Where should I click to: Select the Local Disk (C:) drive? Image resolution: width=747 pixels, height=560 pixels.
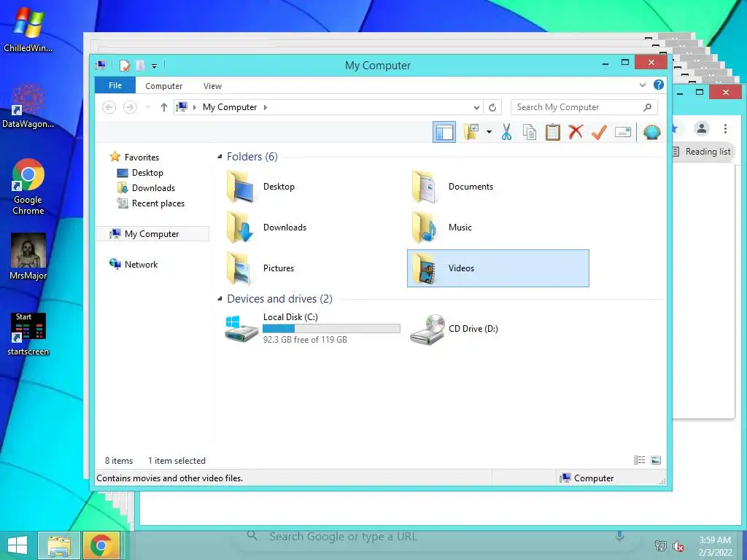[x=312, y=328]
